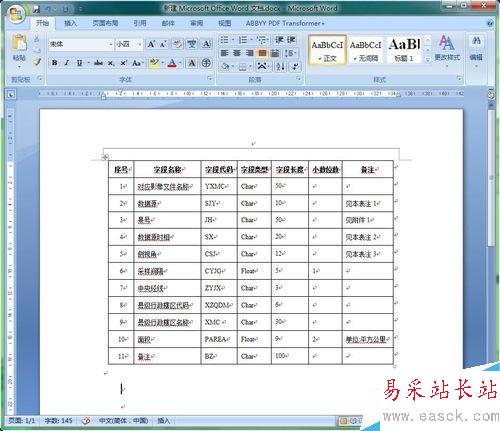Click the Cut scissors icon
500x431 pixels.
(x=36, y=39)
